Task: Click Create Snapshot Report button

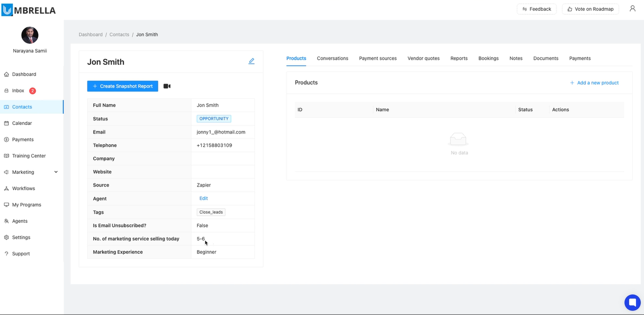Action: click(x=123, y=86)
